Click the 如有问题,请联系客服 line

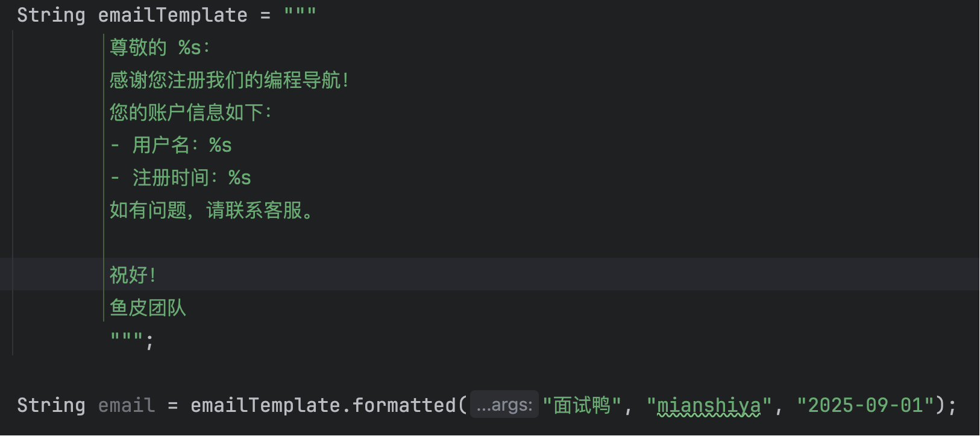point(211,210)
